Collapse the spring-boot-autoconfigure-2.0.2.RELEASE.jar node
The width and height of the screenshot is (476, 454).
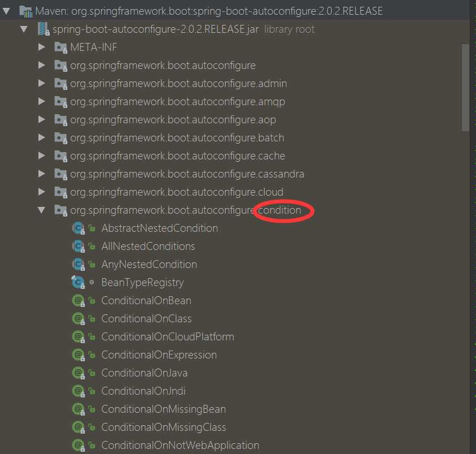[24, 29]
